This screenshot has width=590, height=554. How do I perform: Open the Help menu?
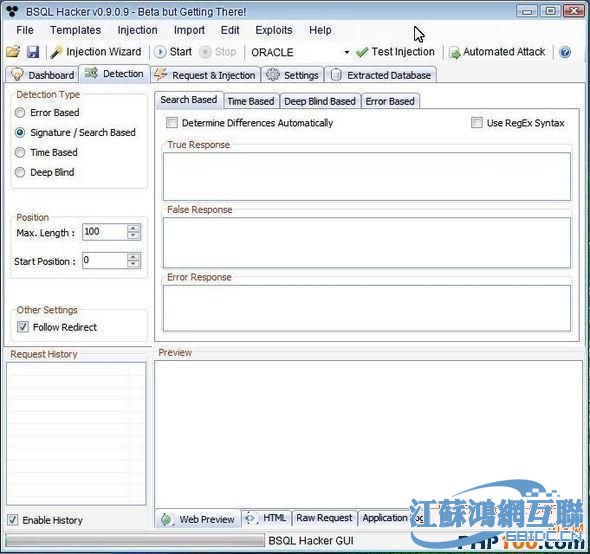pyautogui.click(x=320, y=30)
